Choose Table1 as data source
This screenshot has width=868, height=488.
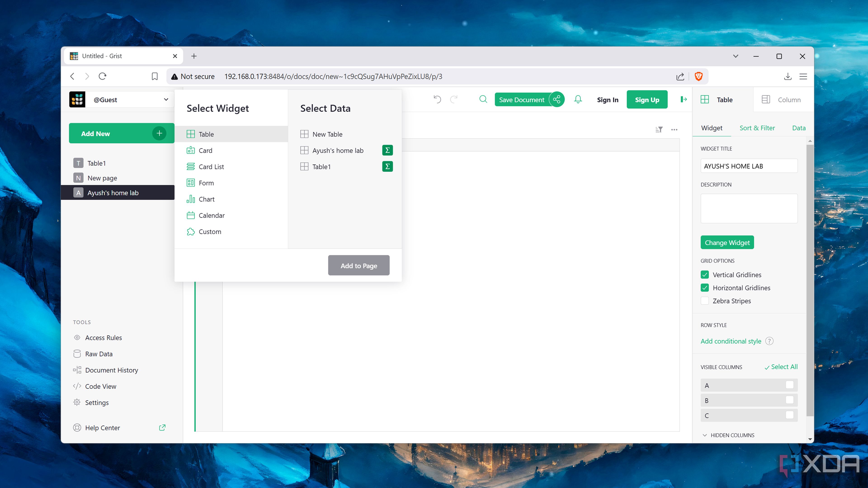pyautogui.click(x=315, y=166)
